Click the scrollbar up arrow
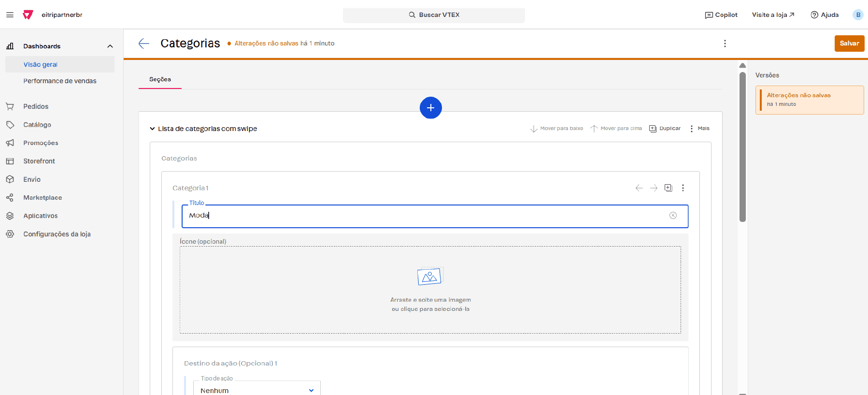Image resolution: width=868 pixels, height=395 pixels. (742, 65)
